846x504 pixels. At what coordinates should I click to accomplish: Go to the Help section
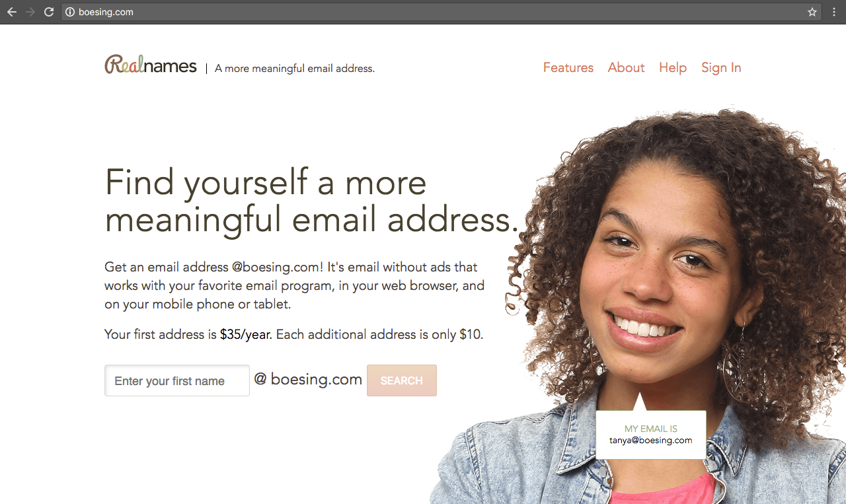click(x=673, y=67)
